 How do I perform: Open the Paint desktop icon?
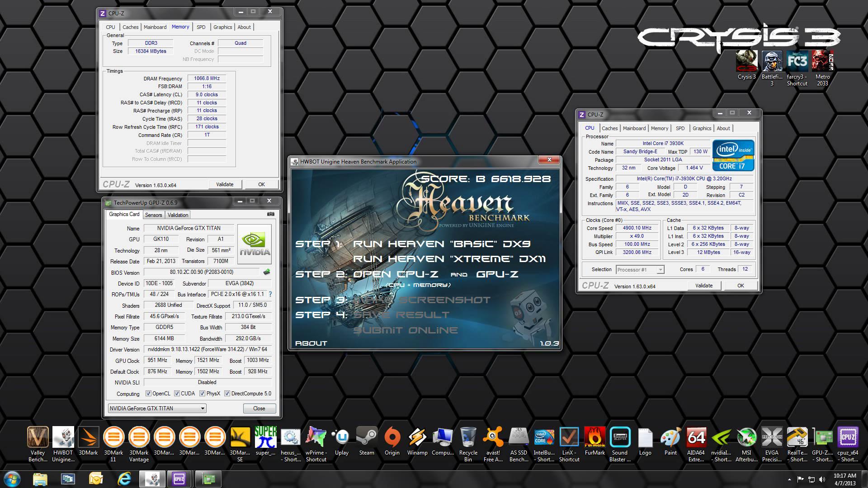click(670, 441)
